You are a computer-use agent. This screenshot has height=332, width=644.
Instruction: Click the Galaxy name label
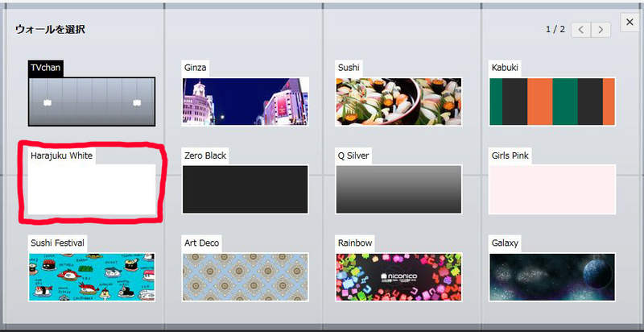(505, 243)
